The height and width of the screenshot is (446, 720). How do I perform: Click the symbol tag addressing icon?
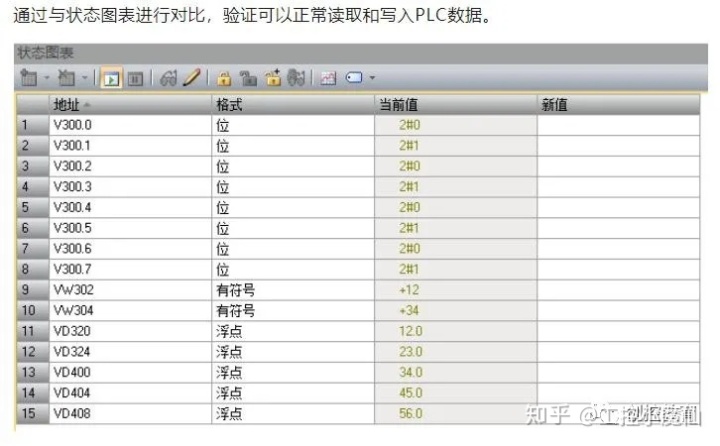(354, 78)
